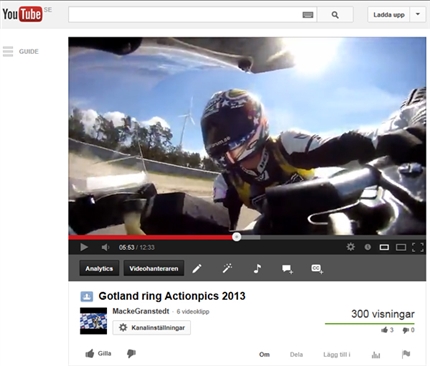Select the Dela tab
Image resolution: width=430 pixels, height=366 pixels.
(296, 354)
